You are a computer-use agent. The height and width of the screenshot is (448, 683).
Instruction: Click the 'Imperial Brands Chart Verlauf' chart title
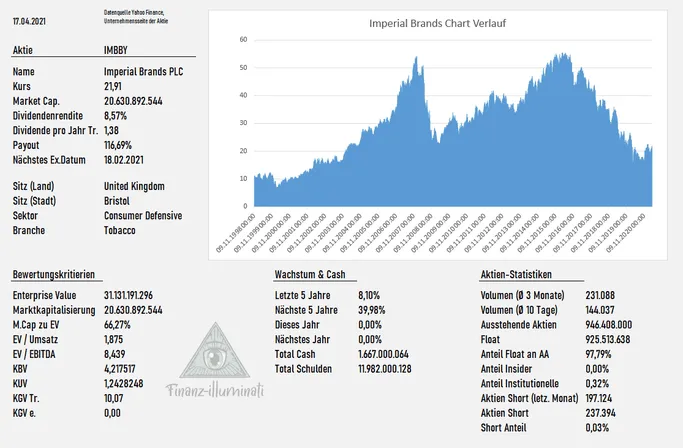click(x=437, y=23)
